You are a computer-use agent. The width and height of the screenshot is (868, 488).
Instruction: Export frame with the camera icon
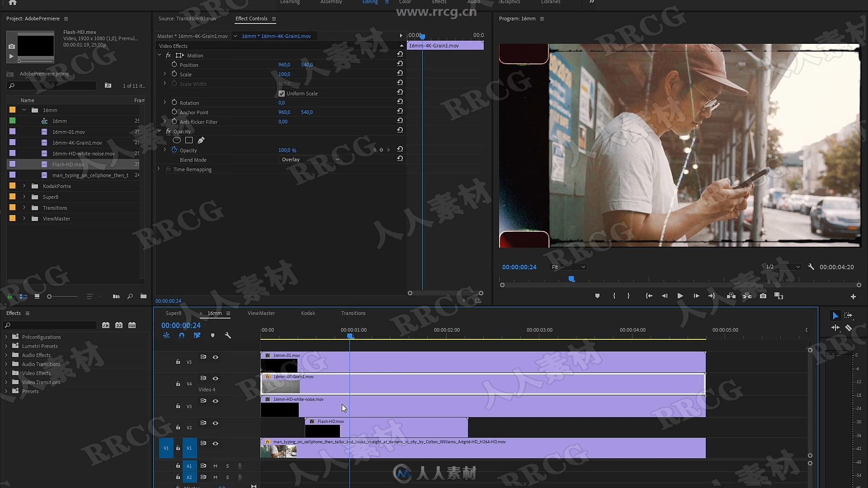click(x=763, y=296)
